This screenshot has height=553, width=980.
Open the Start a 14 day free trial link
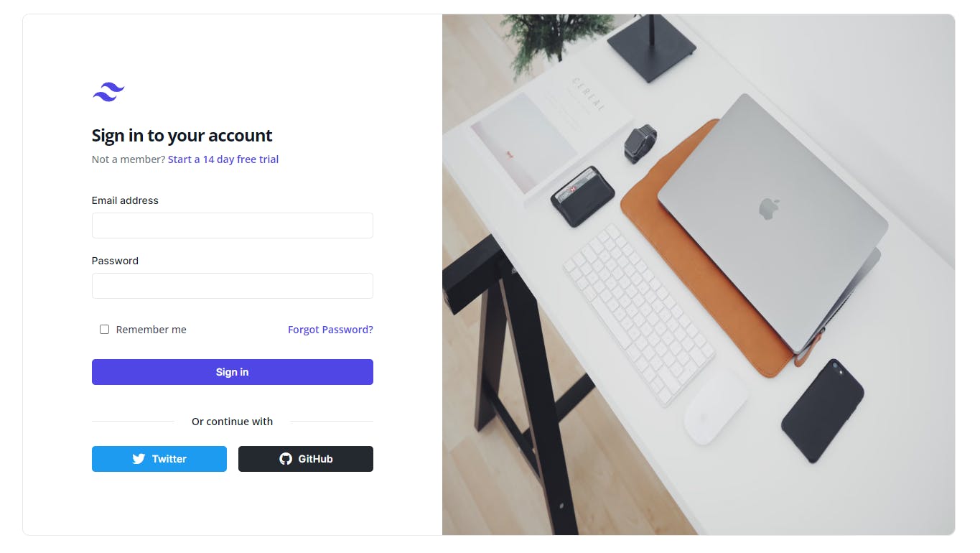coord(223,159)
